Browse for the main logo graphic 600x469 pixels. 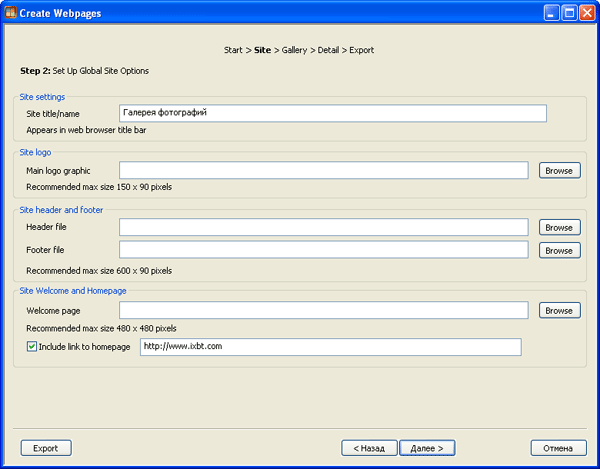point(559,171)
